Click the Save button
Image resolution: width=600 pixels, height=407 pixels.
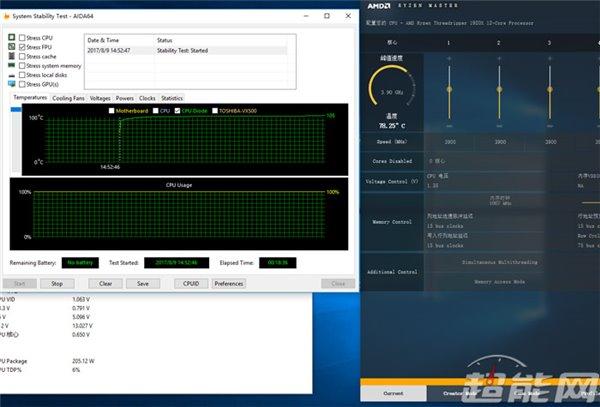click(143, 283)
